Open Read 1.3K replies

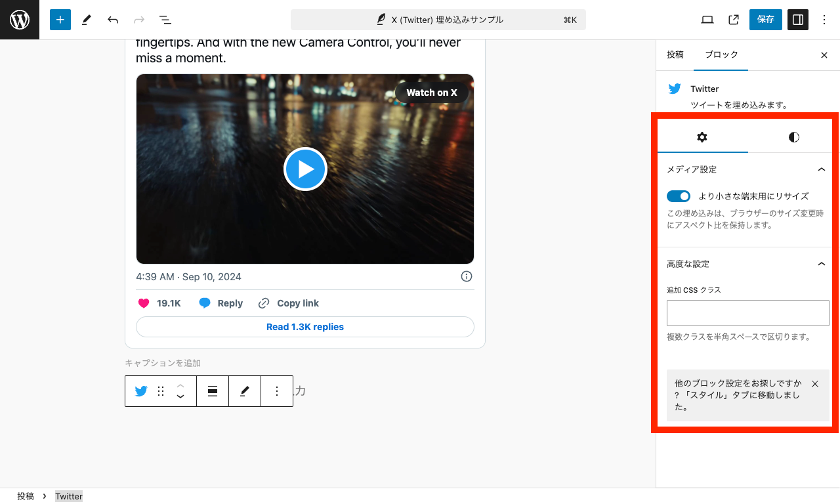tap(305, 327)
